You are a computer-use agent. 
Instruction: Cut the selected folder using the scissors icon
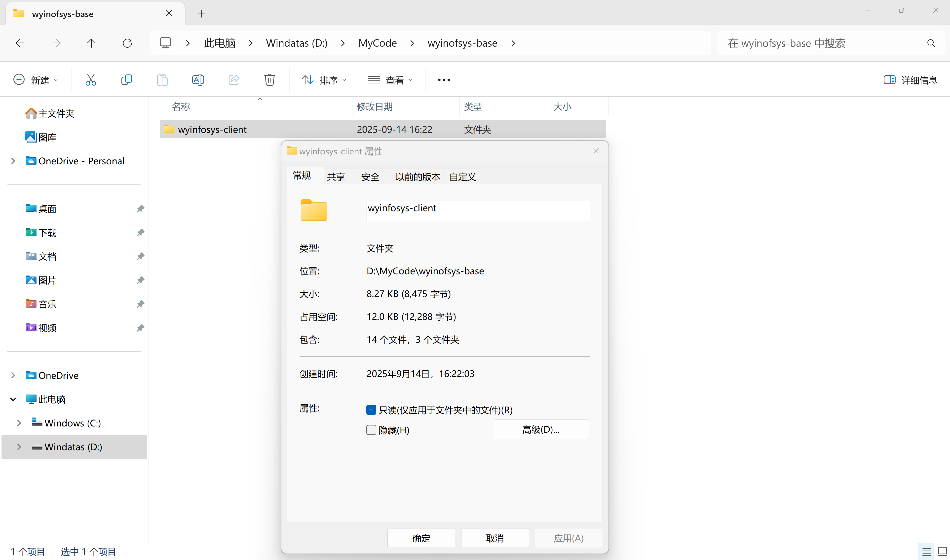coord(90,80)
